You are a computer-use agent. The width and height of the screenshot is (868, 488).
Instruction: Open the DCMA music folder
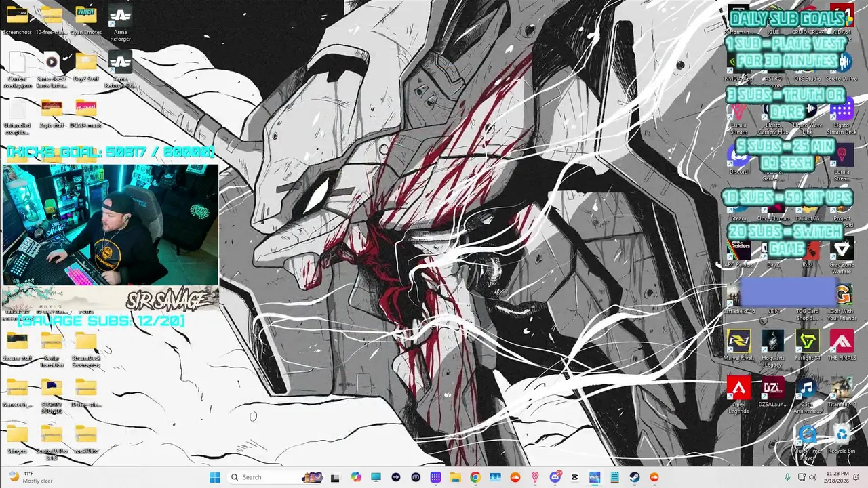click(86, 113)
